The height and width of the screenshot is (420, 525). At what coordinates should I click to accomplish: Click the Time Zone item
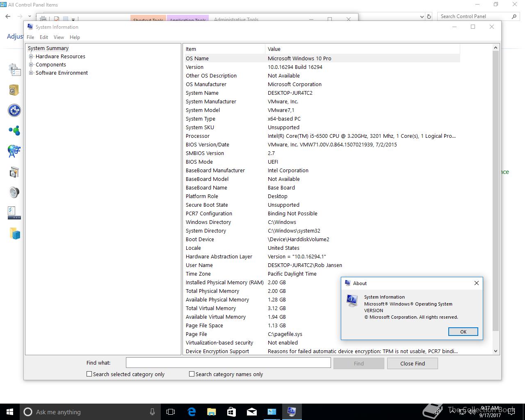click(198, 274)
